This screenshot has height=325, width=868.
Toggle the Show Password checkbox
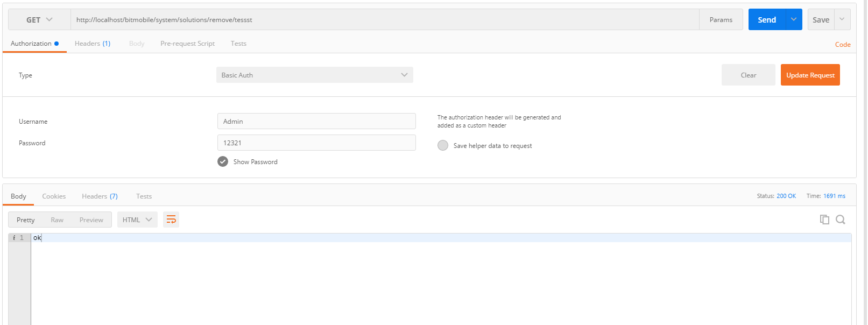point(223,161)
